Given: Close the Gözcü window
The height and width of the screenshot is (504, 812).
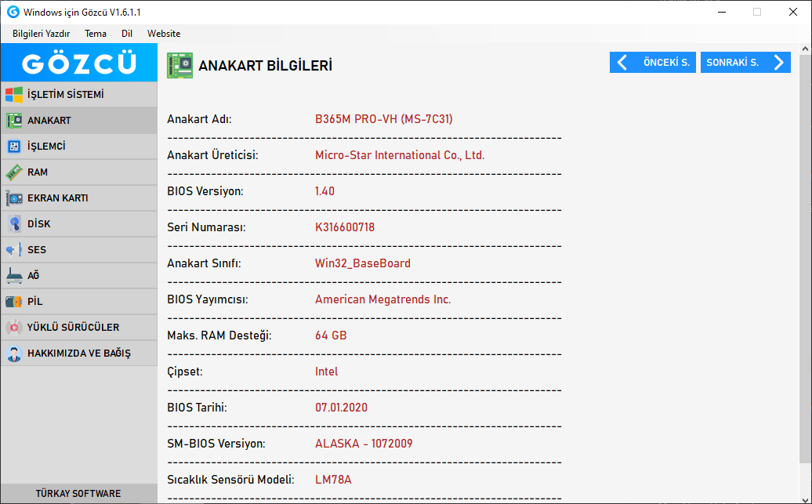Looking at the screenshot, I should (793, 12).
